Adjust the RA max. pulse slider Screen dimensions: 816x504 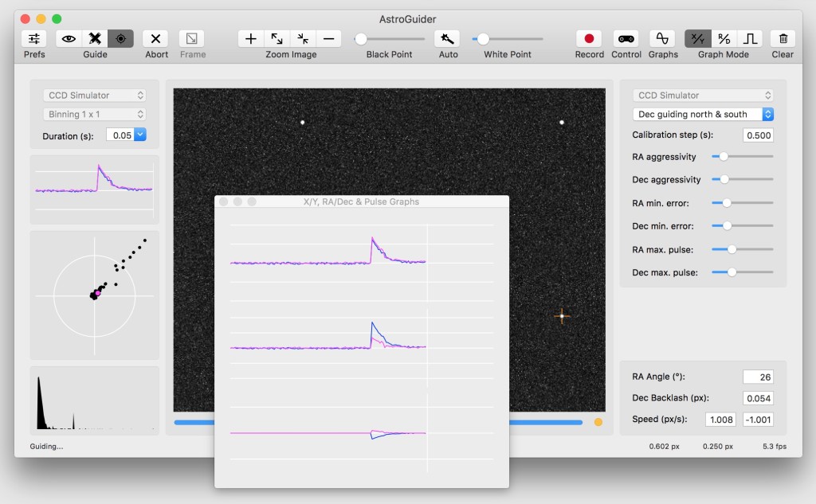coord(742,249)
